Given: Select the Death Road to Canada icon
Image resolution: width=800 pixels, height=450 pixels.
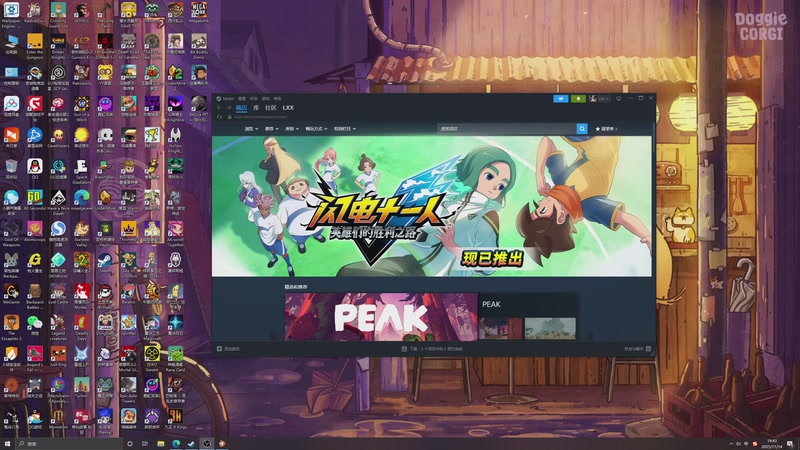Looking at the screenshot, I should (129, 47).
